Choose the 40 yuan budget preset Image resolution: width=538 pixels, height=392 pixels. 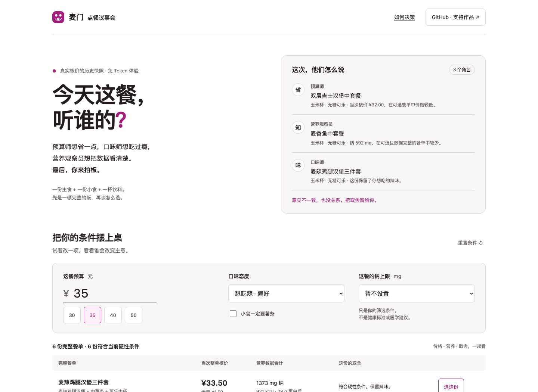(113, 315)
